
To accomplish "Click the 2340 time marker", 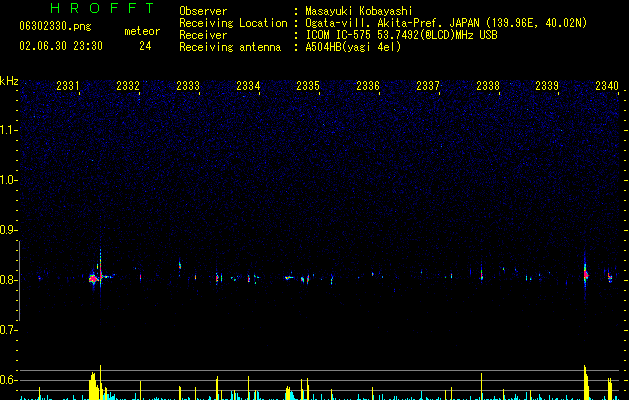I will coord(607,85).
